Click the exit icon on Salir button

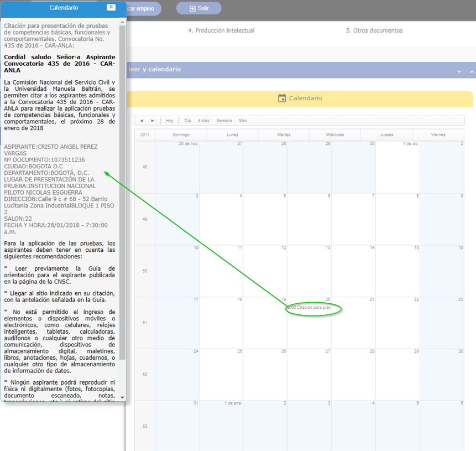pyautogui.click(x=192, y=9)
